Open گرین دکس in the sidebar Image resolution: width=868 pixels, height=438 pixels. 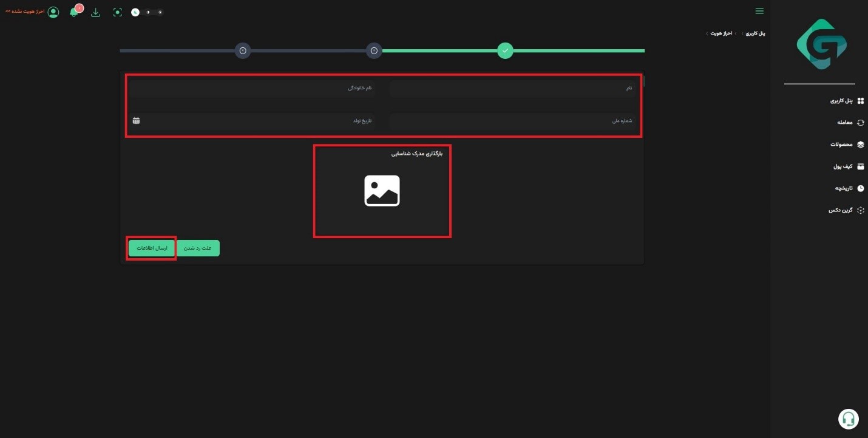tap(846, 210)
